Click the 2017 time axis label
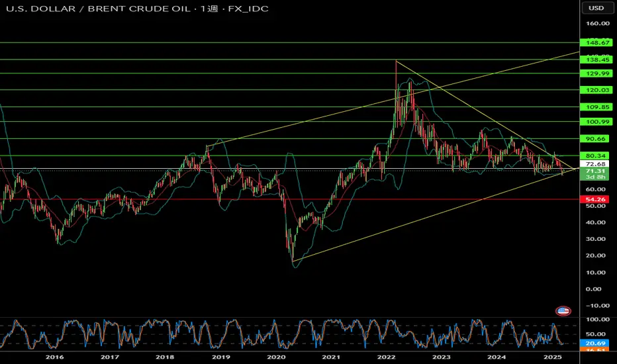Screen dimensions: 617x364 110,357
